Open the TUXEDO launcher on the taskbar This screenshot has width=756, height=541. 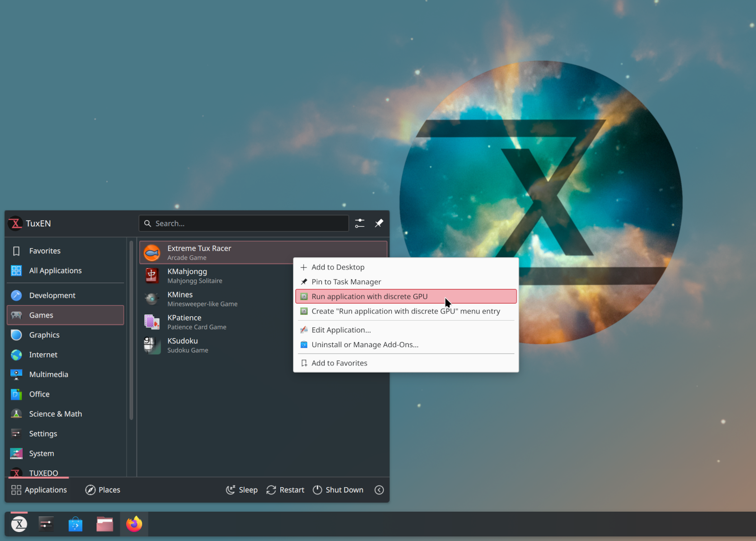[19, 524]
